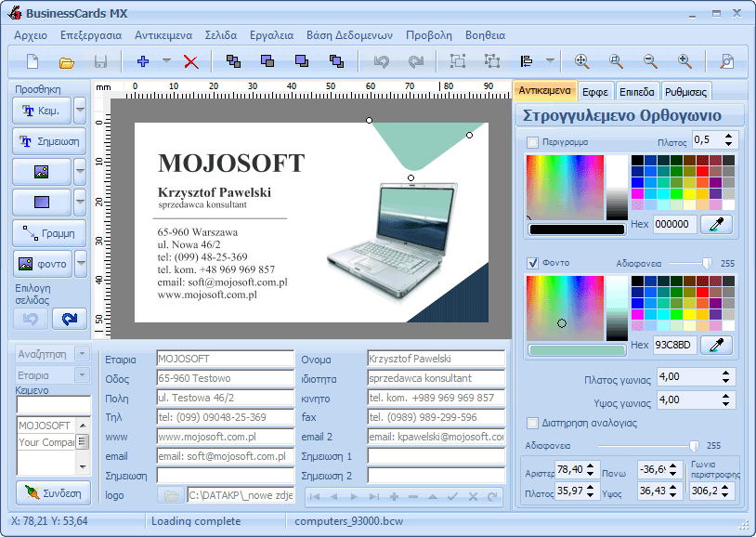
Task: Select 'Your Compa' item in the list
Action: [46, 442]
